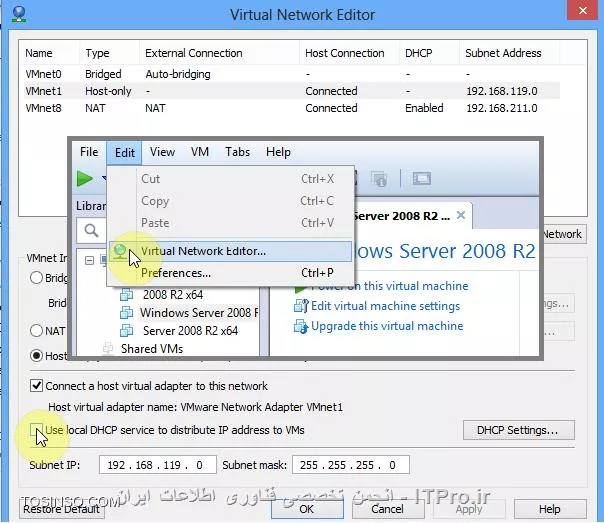
Task: Click the green Power On play icon
Action: pos(84,179)
